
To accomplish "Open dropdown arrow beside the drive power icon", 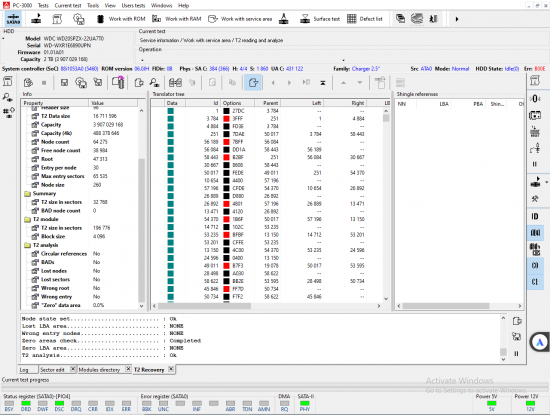I will pos(546,182).
